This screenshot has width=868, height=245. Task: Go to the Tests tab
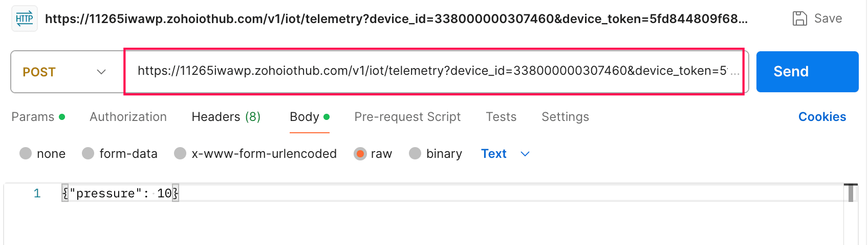[501, 117]
